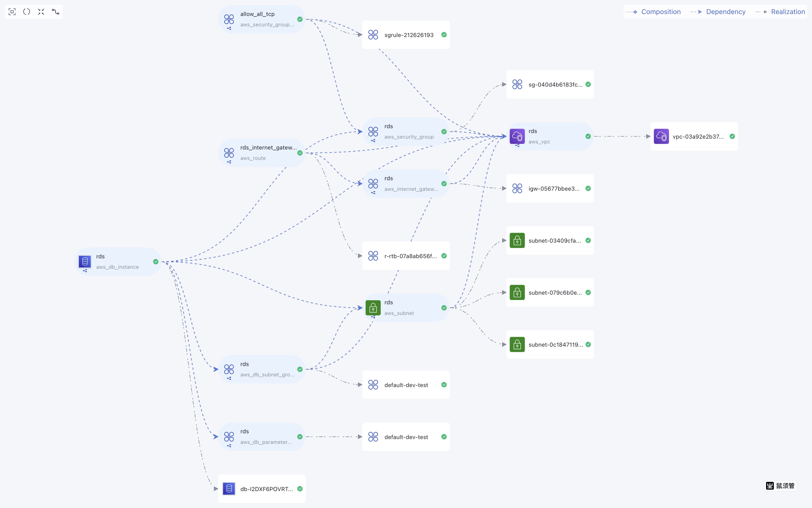
Task: Click the vpc-03a92e2b37 cloud icon
Action: 661,136
